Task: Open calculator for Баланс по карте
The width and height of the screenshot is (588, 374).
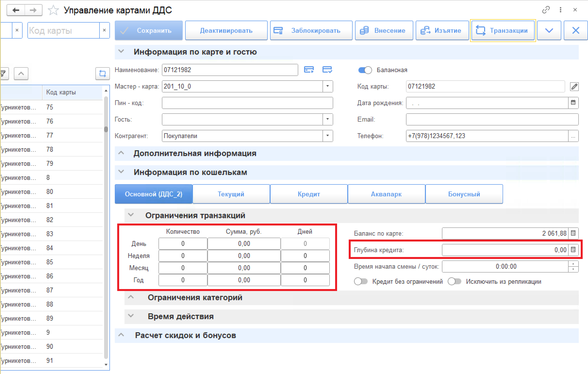Action: [x=573, y=233]
